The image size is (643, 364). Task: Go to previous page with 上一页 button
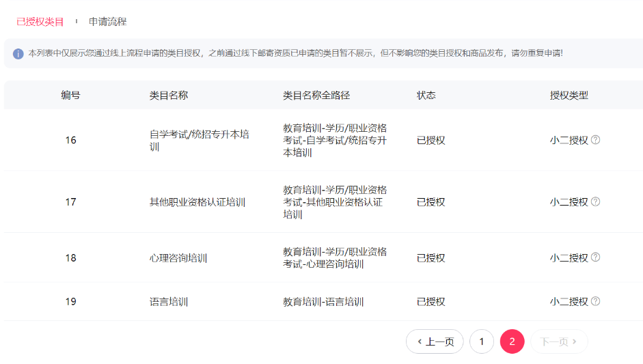(435, 341)
